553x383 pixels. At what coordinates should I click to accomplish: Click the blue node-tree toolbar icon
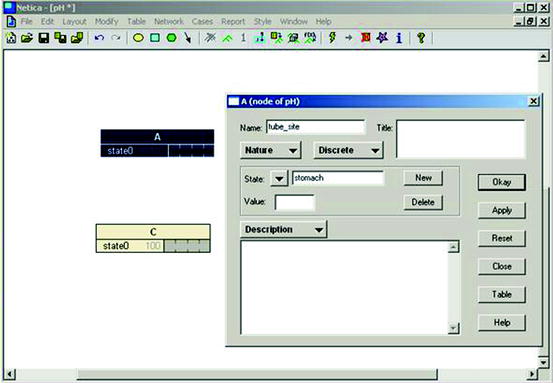click(x=260, y=38)
